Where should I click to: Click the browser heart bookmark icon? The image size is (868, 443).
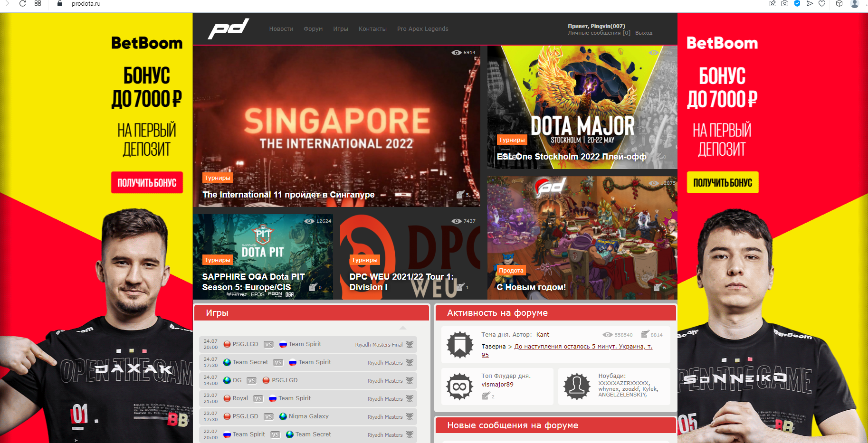pyautogui.click(x=822, y=3)
